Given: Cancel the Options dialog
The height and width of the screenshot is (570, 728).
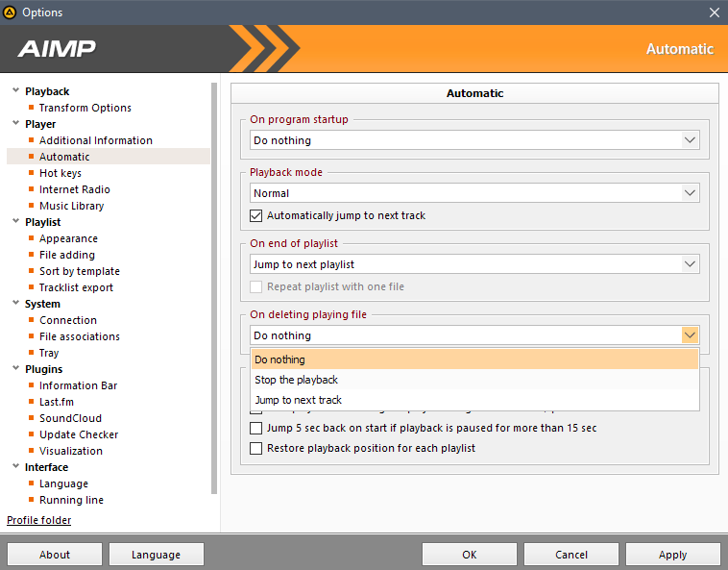Looking at the screenshot, I should [571, 555].
